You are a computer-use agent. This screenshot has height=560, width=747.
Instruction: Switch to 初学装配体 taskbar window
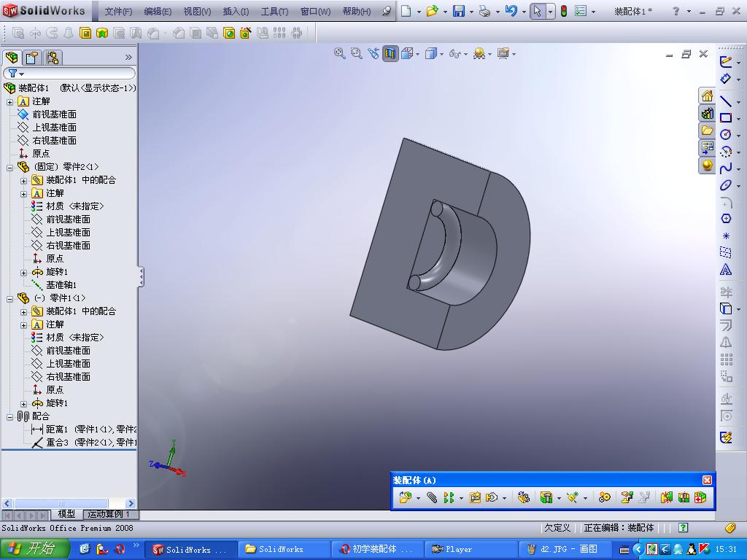[378, 549]
